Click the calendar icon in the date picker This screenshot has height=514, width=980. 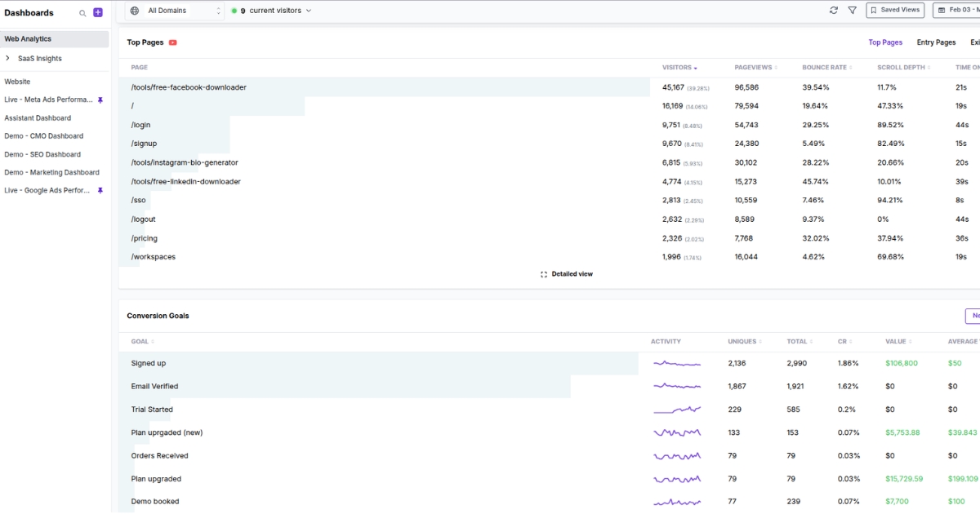pyautogui.click(x=941, y=10)
